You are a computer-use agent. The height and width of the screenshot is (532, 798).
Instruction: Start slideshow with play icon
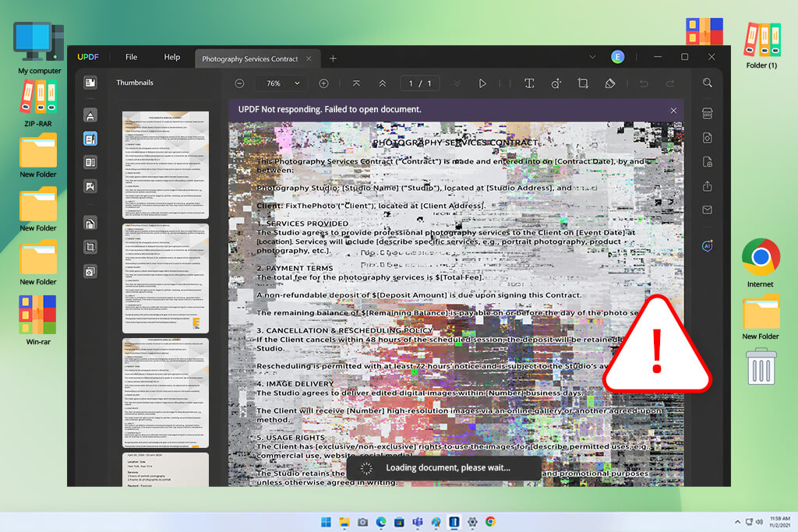(482, 83)
